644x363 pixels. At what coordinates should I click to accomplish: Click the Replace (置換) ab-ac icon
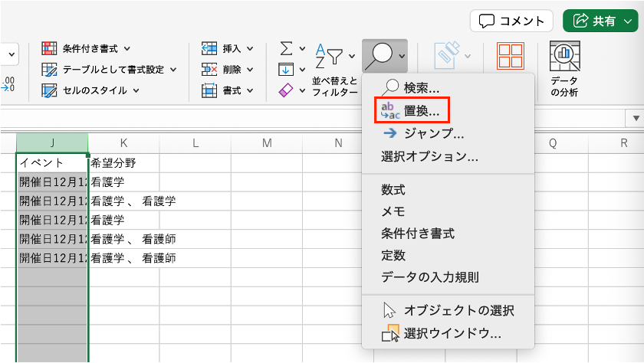[390, 111]
